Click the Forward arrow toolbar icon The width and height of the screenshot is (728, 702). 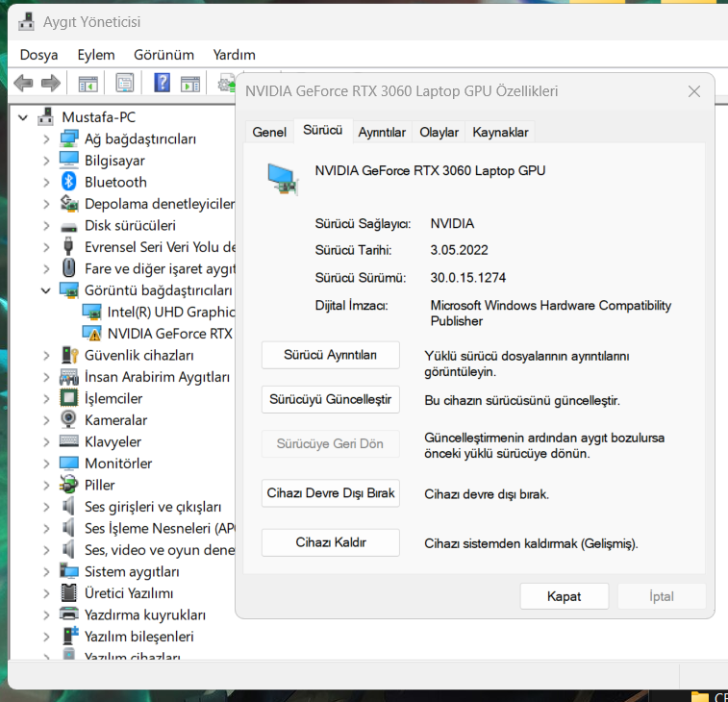(51, 84)
